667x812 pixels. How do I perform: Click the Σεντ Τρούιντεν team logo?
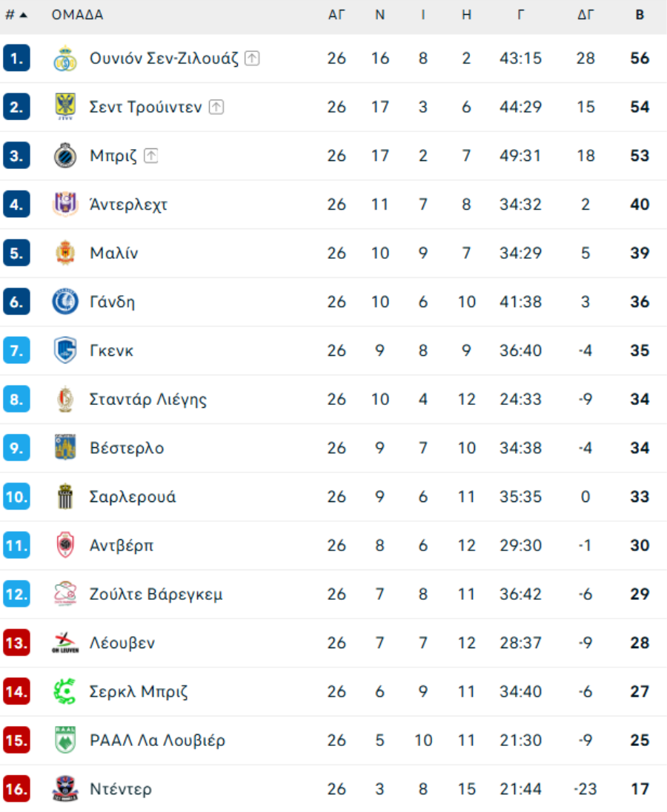pos(65,108)
